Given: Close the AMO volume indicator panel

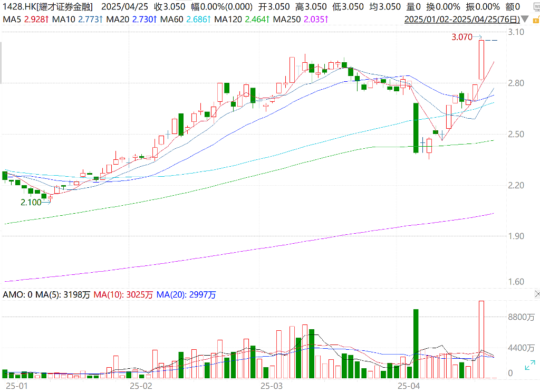Looking at the screenshot, I should coord(537,294).
